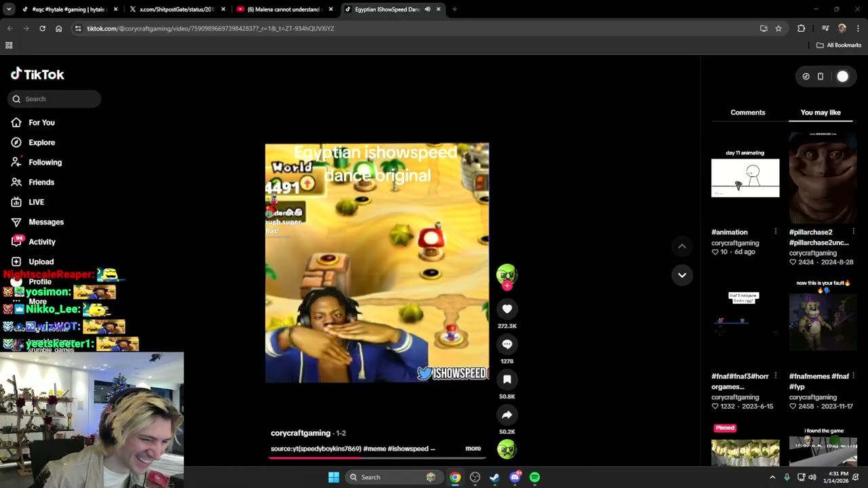Open options for the #fnafmemes video
The width and height of the screenshot is (868, 488).
coord(853,376)
